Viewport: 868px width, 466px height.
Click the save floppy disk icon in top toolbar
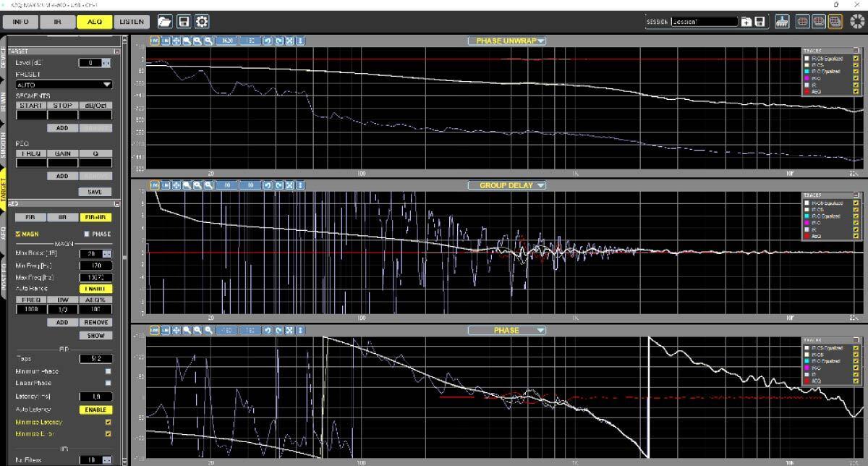[184, 22]
